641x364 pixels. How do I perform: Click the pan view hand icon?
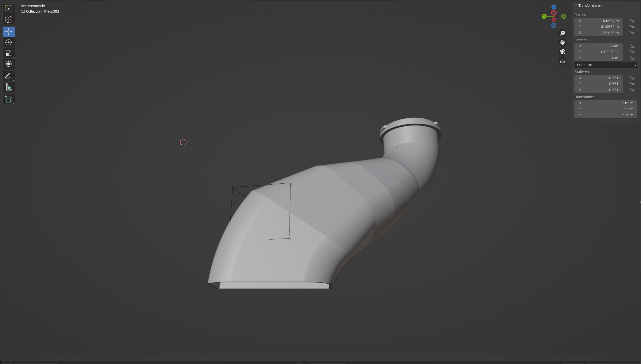562,42
